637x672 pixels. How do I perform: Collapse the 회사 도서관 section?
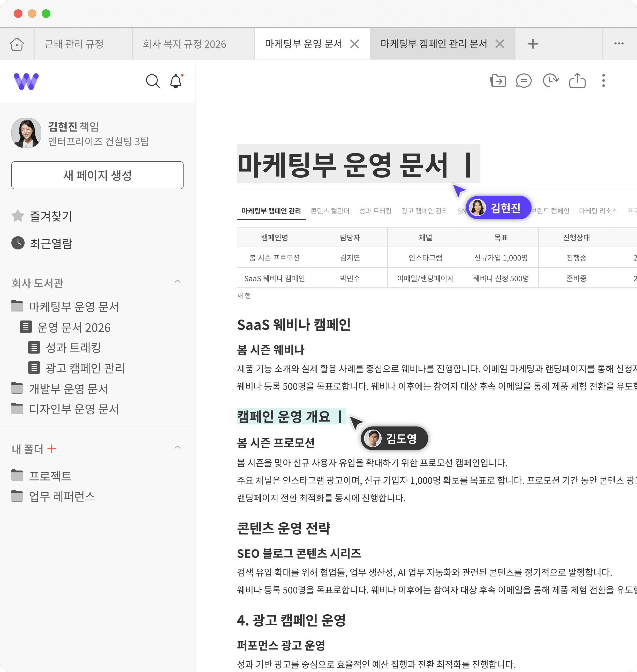177,282
